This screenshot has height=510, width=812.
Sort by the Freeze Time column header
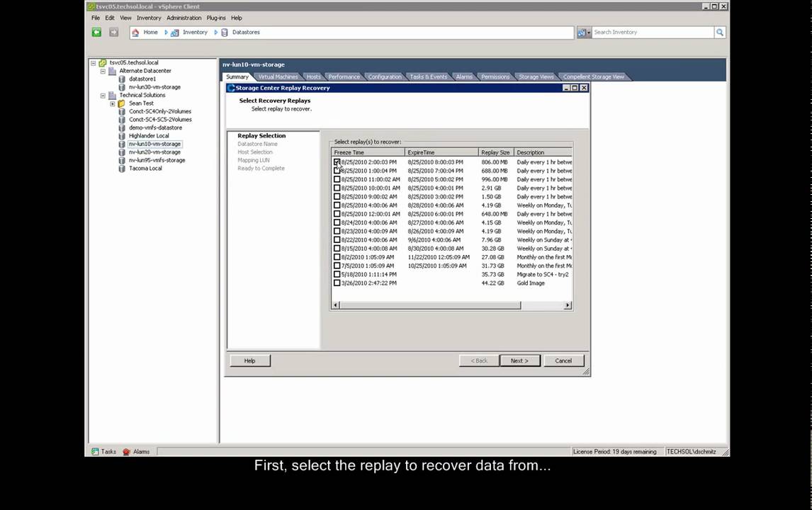point(368,152)
